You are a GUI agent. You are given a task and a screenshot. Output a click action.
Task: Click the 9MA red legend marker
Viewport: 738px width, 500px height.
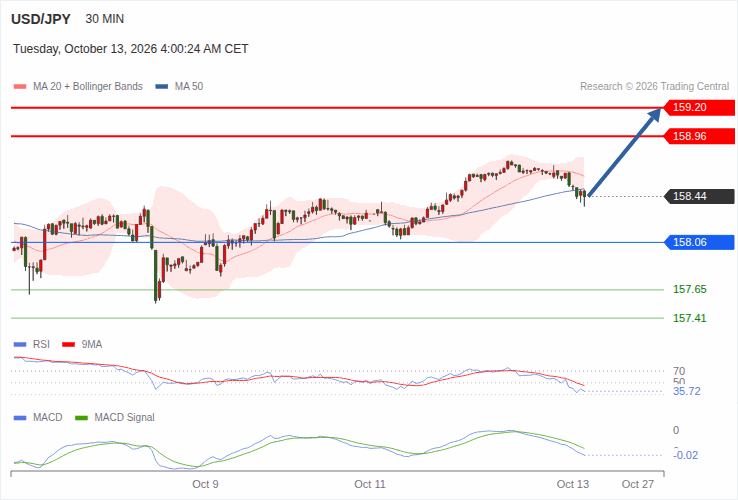69,345
